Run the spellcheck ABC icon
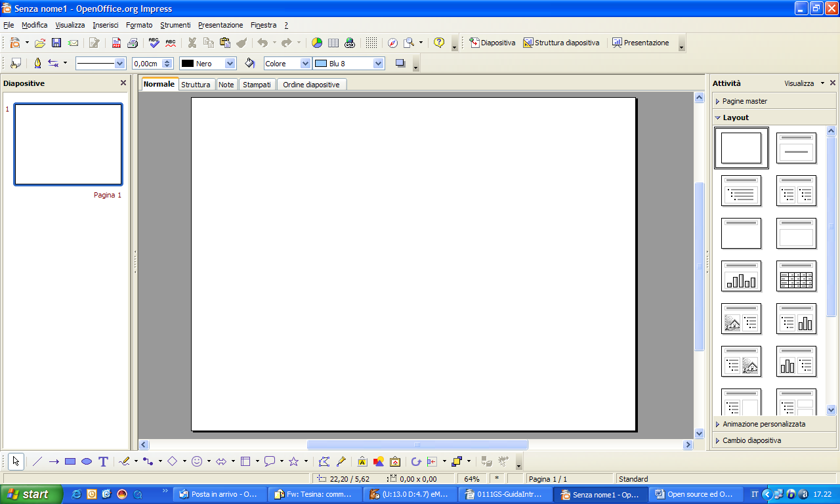The height and width of the screenshot is (504, 840). (154, 43)
